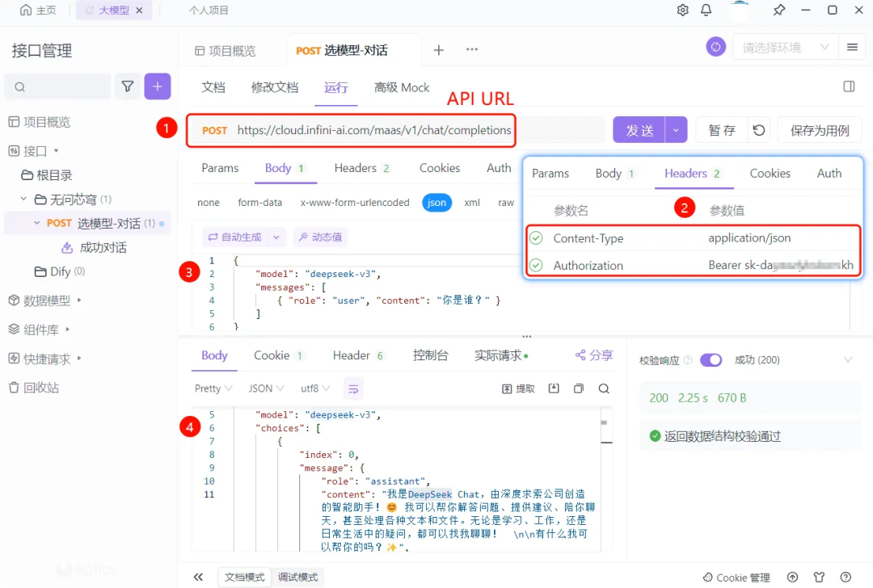Open the request Params tab
The height and width of the screenshot is (588, 873).
coord(220,168)
